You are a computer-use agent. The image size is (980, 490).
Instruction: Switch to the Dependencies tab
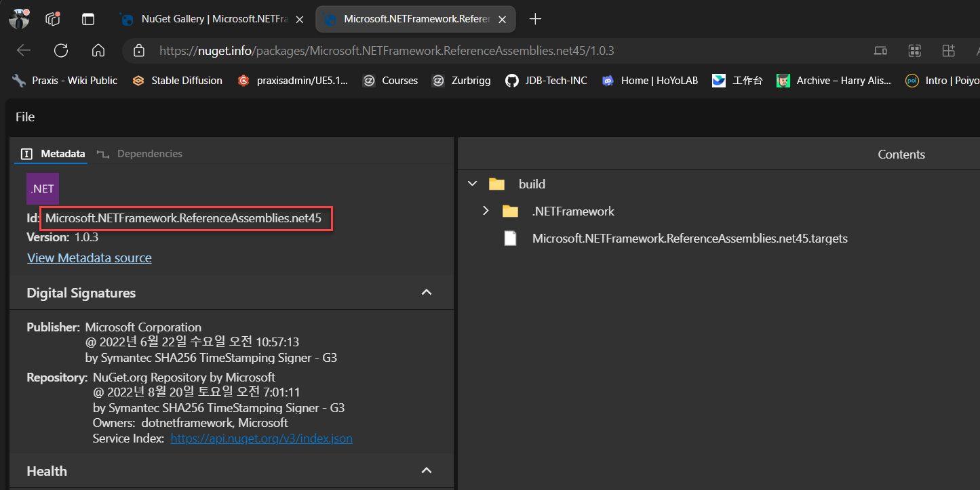pyautogui.click(x=140, y=154)
